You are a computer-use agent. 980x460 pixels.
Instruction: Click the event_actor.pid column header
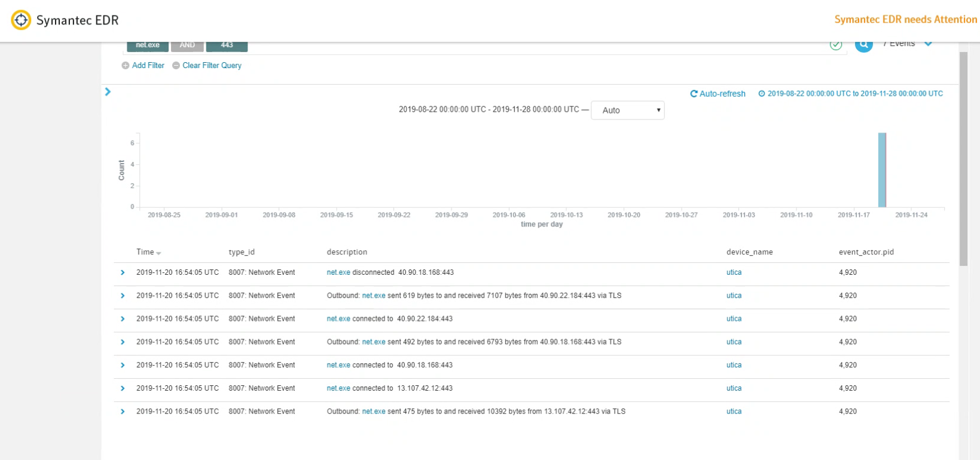click(x=866, y=252)
